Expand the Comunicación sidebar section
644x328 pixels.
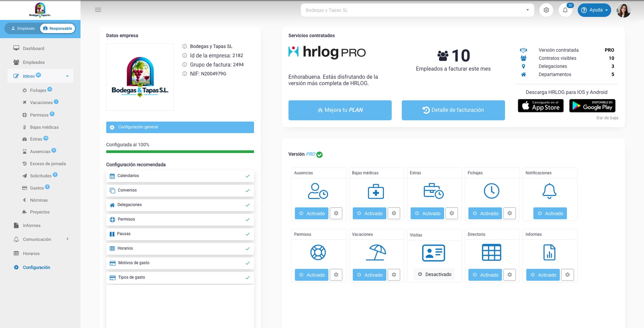click(x=40, y=239)
